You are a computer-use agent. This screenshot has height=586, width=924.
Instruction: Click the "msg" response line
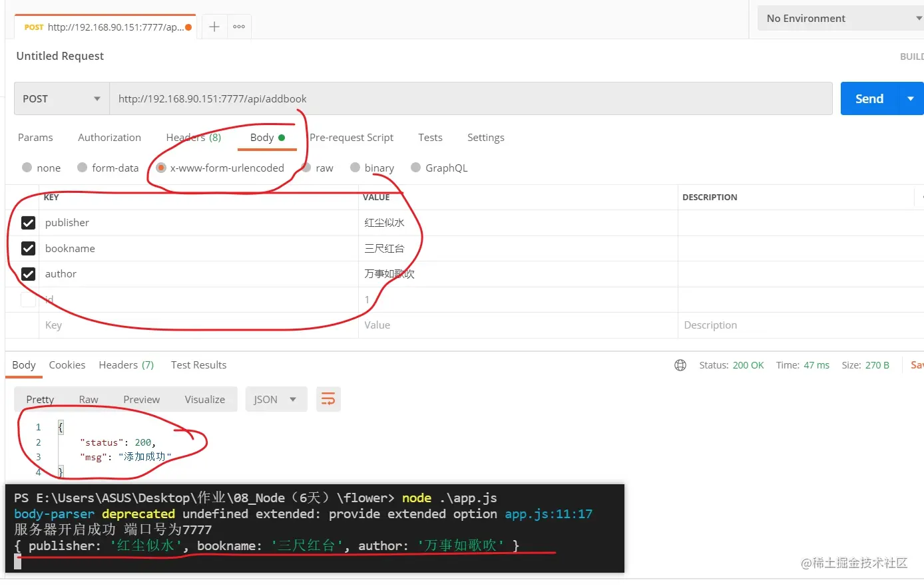click(126, 457)
